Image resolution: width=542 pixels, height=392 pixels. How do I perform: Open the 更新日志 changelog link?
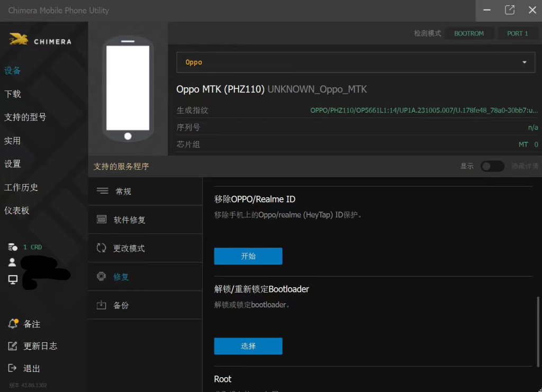(x=40, y=346)
